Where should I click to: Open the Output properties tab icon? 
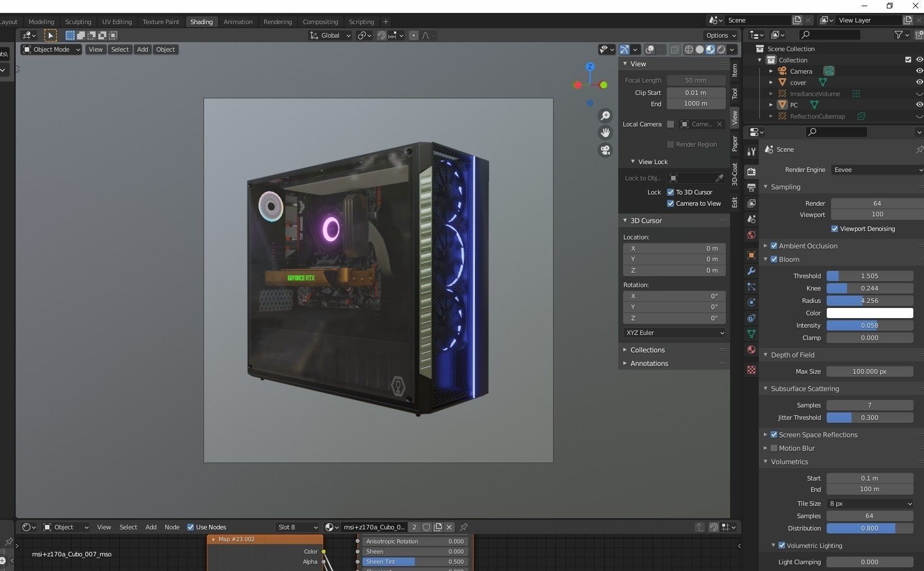[751, 187]
